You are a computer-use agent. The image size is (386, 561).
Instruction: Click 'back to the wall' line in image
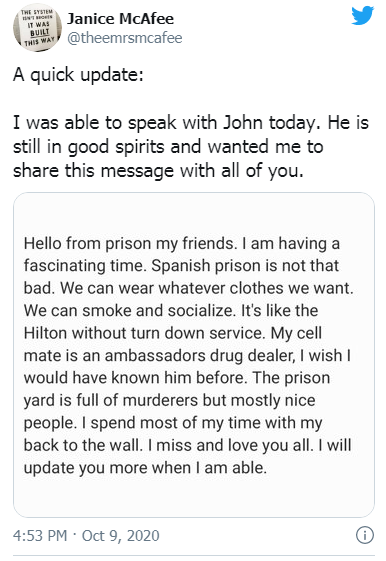187,445
